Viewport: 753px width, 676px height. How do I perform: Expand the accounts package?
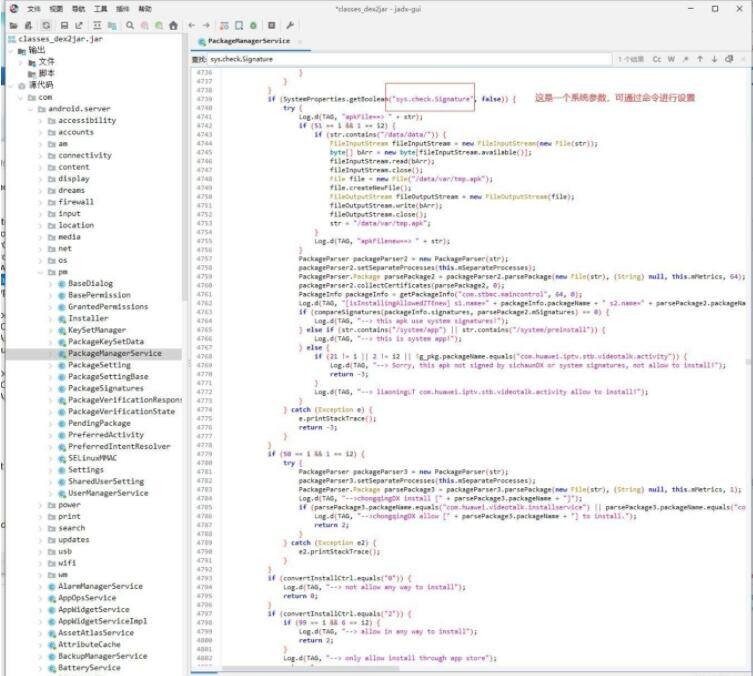(41, 132)
